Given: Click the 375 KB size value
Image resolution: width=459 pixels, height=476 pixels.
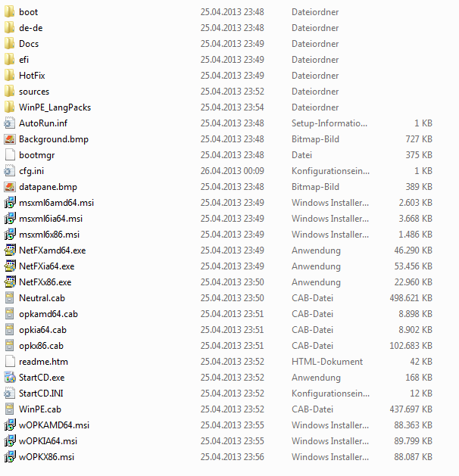Looking at the screenshot, I should point(419,155).
